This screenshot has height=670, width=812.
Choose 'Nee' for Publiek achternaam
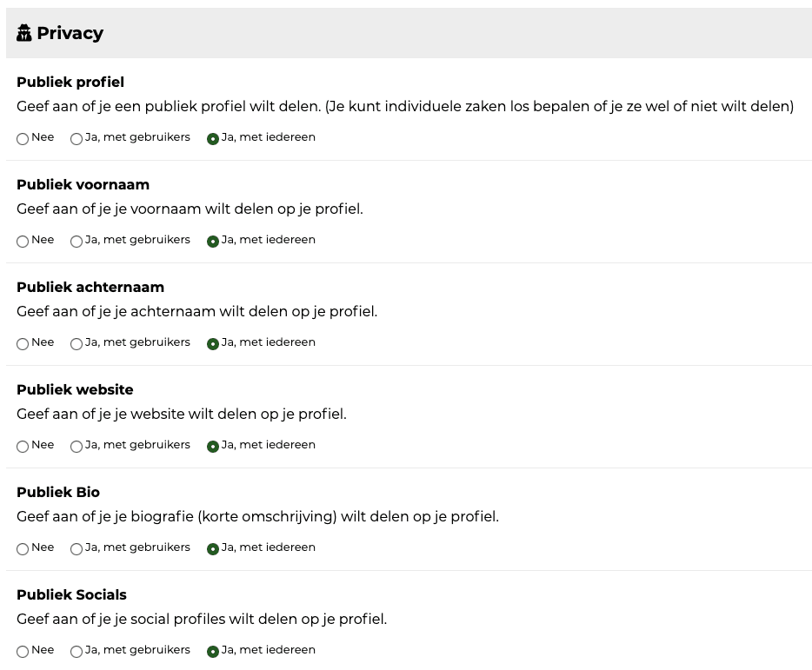[x=23, y=344]
